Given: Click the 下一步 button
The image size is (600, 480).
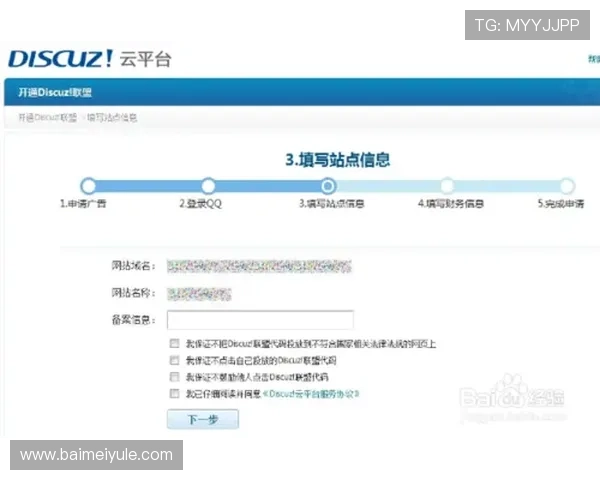Looking at the screenshot, I should pos(203,419).
